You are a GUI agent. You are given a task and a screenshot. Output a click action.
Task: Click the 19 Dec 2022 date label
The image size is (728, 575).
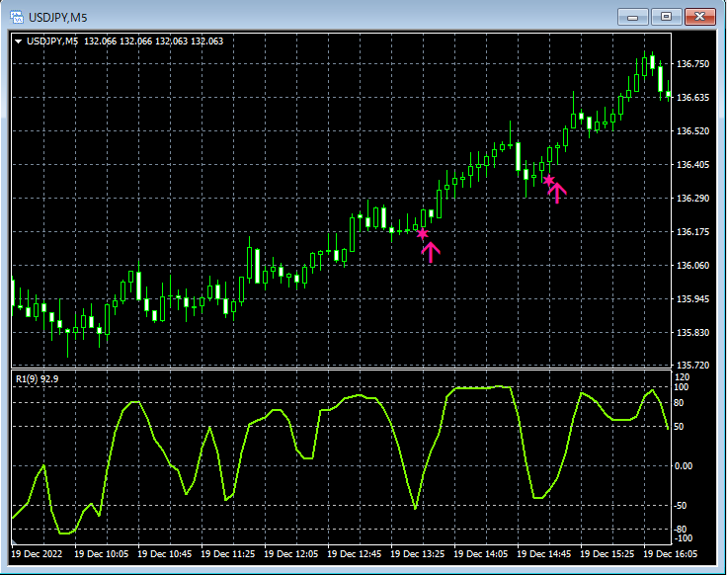tap(37, 553)
